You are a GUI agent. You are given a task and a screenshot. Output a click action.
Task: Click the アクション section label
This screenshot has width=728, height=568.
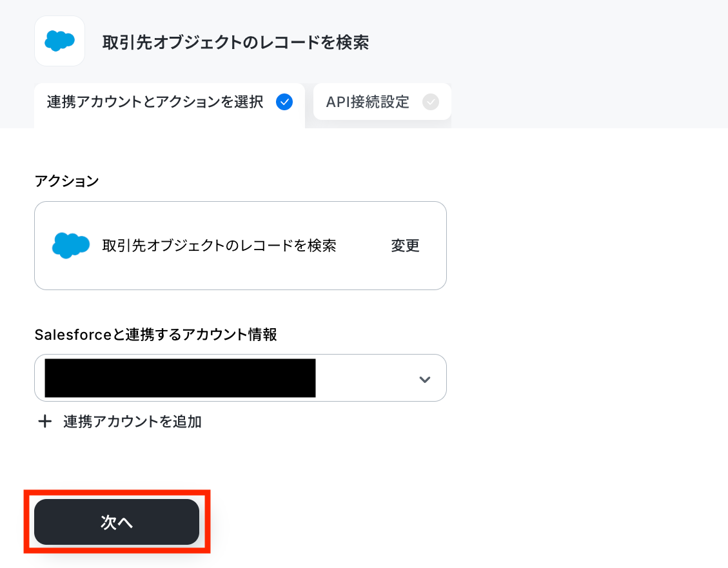click(x=67, y=181)
